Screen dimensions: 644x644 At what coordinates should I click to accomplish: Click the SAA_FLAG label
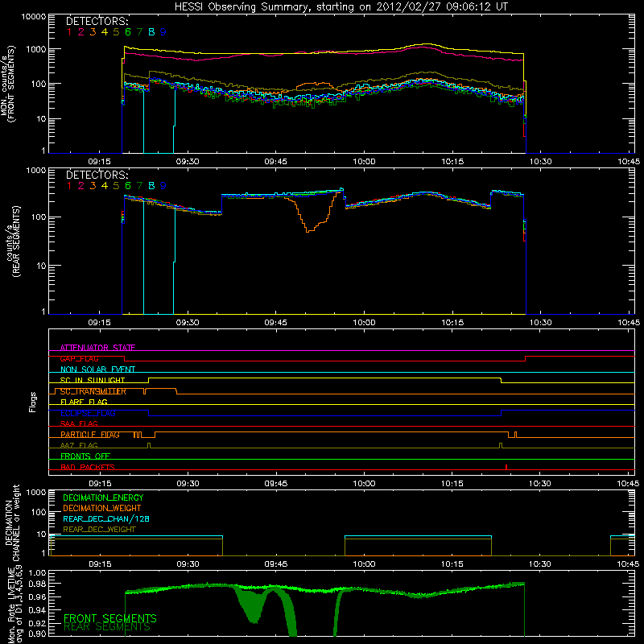coord(79,423)
